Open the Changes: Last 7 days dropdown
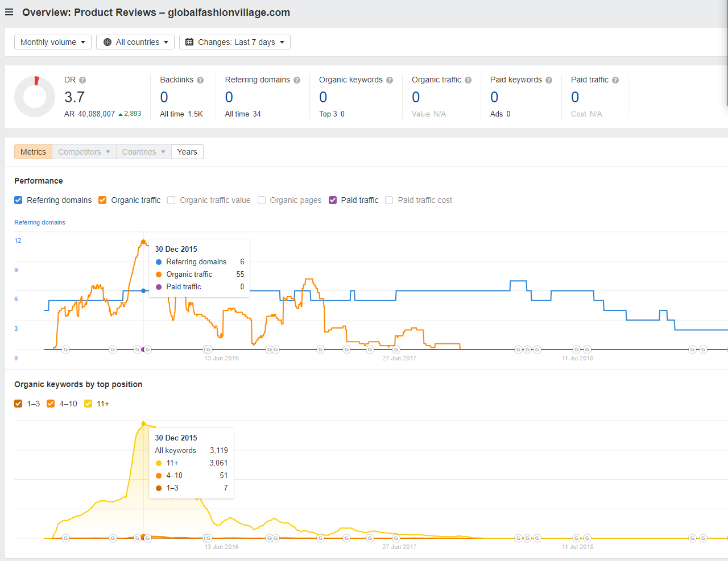The width and height of the screenshot is (728, 561). [235, 42]
